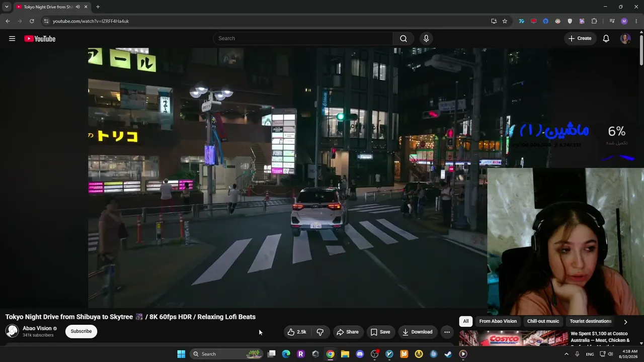
Task: Go back to the previous page
Action: (8, 21)
